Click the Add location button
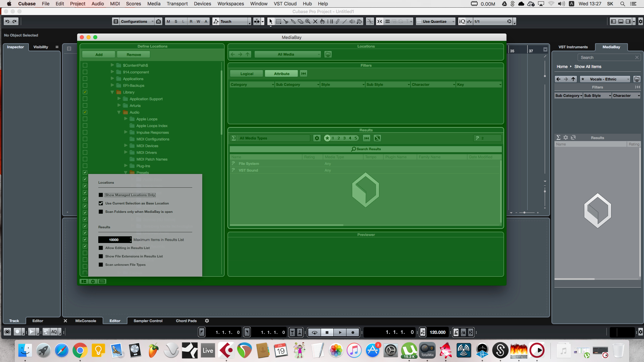 99,55
